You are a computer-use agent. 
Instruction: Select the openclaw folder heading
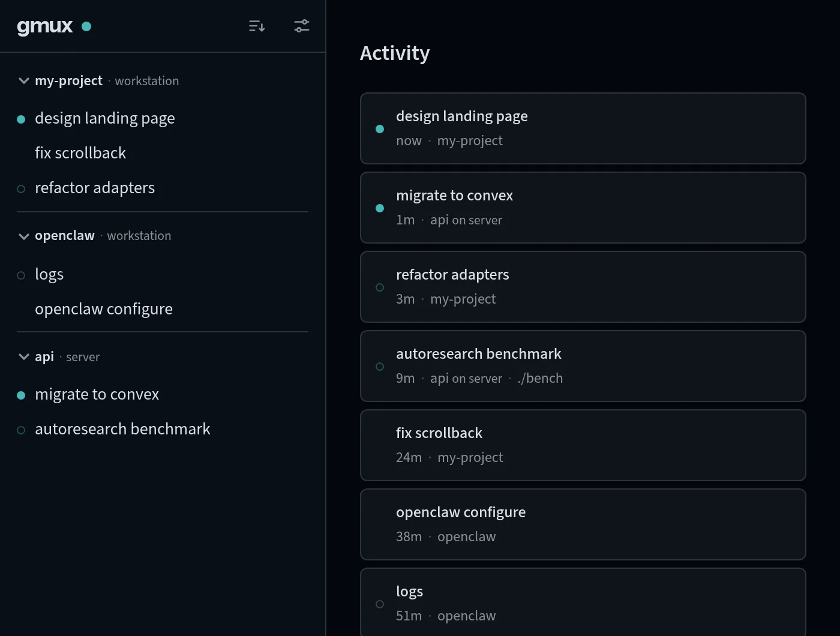tap(65, 235)
